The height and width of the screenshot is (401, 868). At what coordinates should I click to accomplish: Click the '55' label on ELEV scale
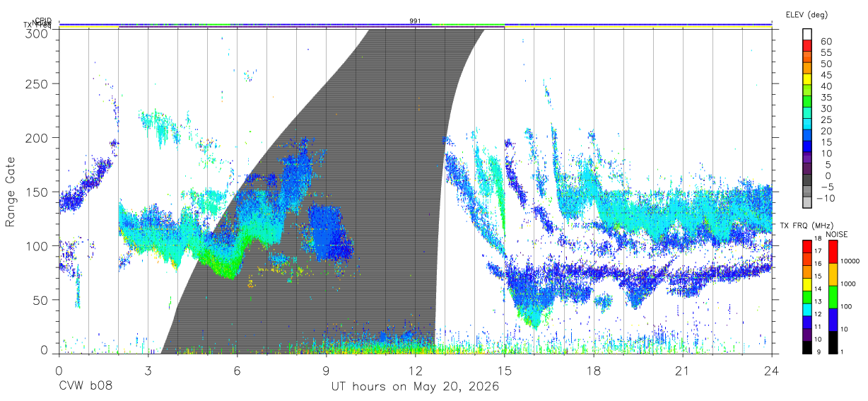(826, 52)
